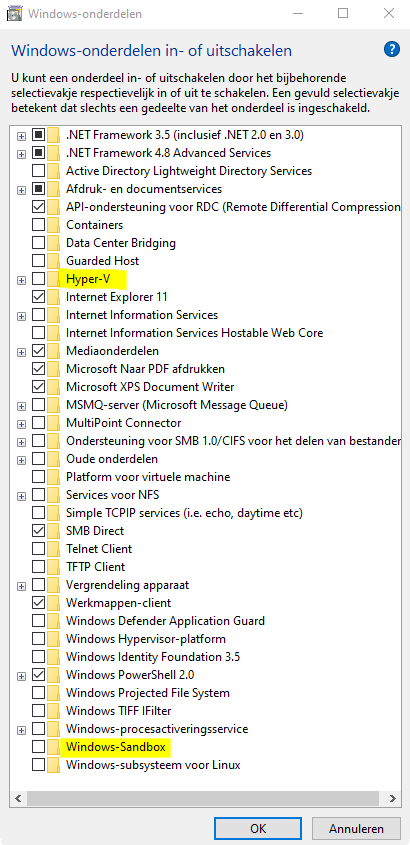
Task: Tick the Windows-subsysteem voor Linux checkbox
Action: click(38, 765)
